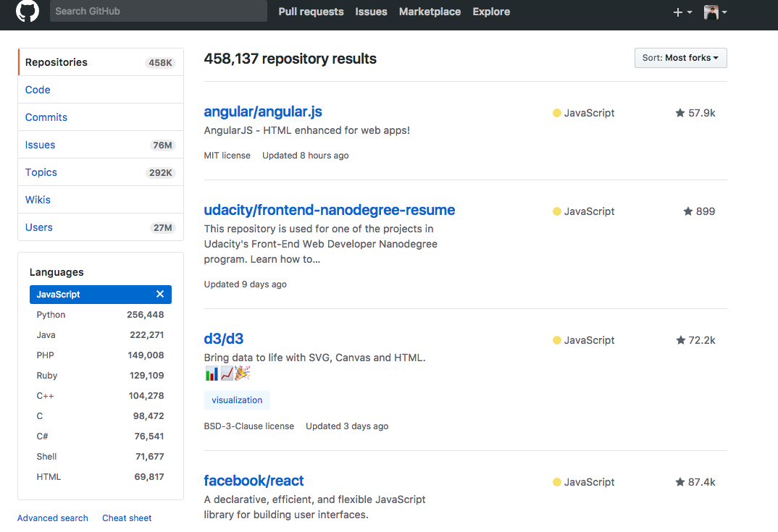The image size is (778, 532).
Task: Select the Repositories results tab
Action: pos(101,62)
